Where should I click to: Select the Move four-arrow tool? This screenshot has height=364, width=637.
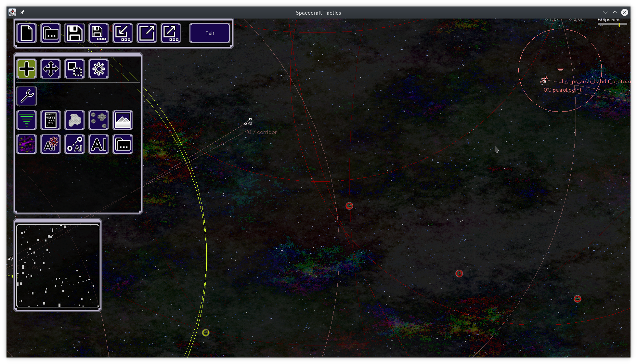point(51,69)
